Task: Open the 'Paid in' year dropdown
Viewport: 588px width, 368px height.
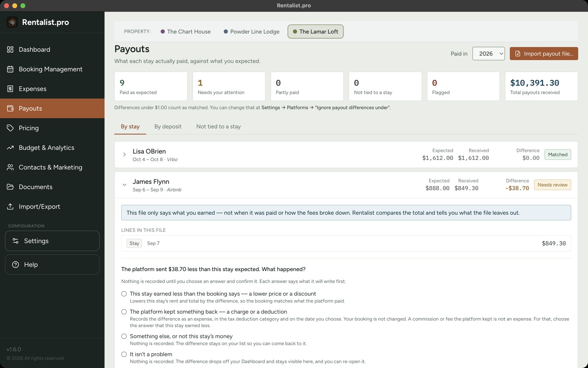Action: click(x=488, y=54)
